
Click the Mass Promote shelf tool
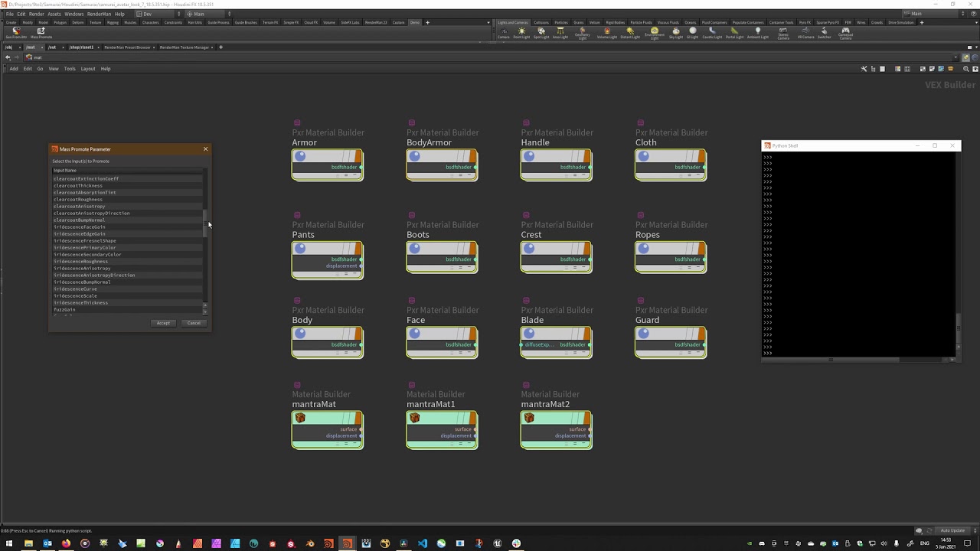coord(41,33)
